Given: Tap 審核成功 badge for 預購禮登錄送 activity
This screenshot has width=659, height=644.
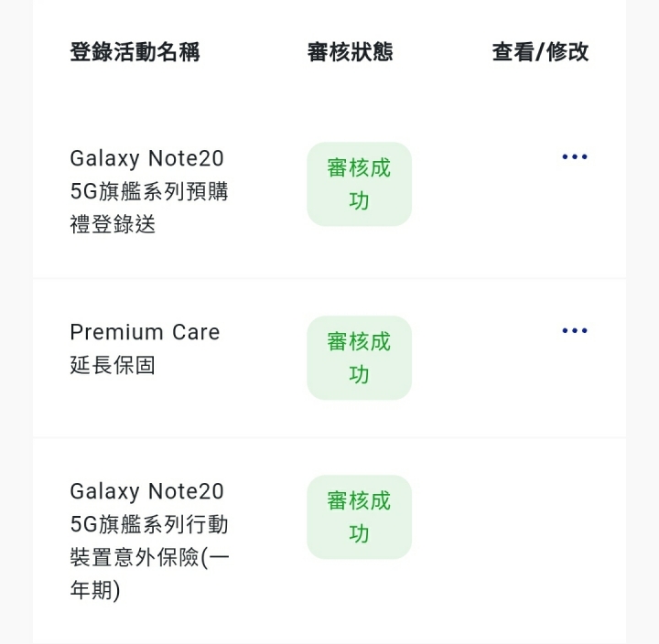Looking at the screenshot, I should pos(359,184).
